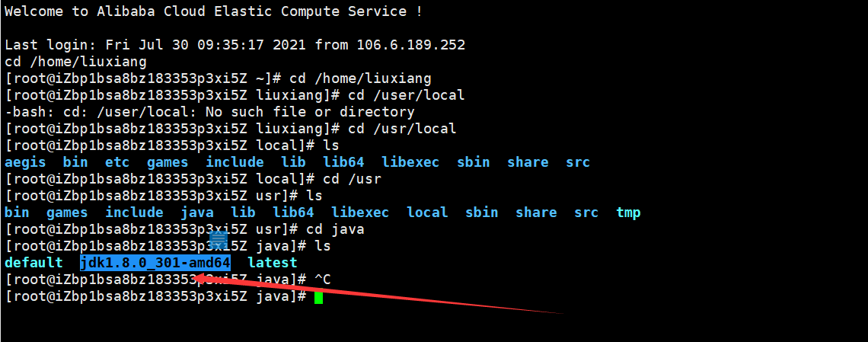Click the 'latest' entry in java listing
The image size is (868, 342).
273,262
